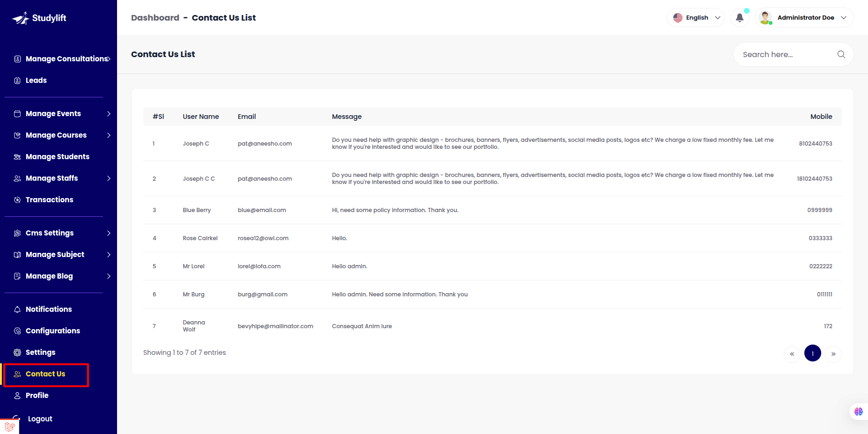
Task: Click the Studylift logo
Action: click(39, 18)
